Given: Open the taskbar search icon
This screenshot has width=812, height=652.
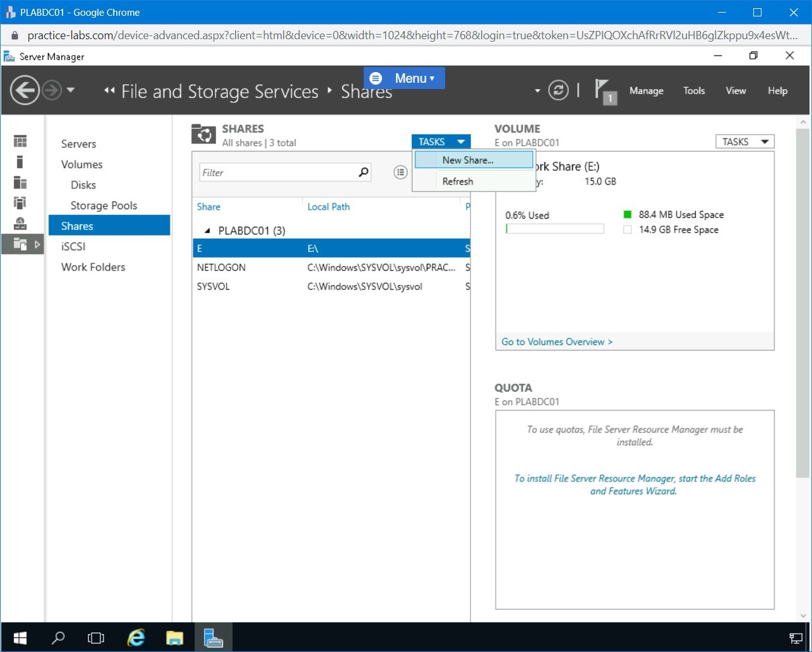Looking at the screenshot, I should [x=58, y=637].
